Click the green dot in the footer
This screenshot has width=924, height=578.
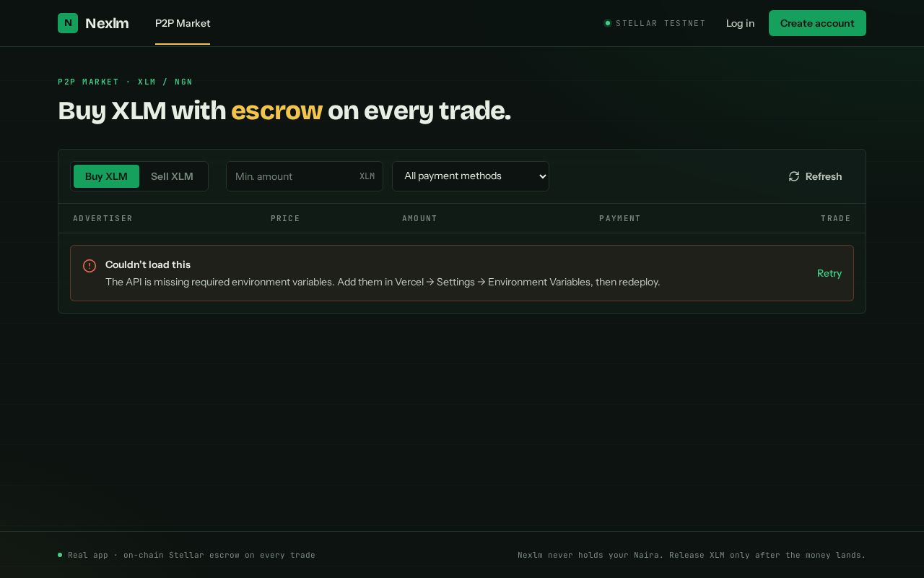[x=60, y=555]
